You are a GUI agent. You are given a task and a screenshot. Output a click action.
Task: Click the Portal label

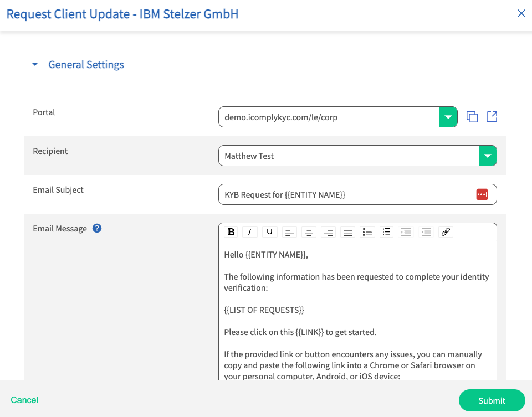(x=44, y=112)
